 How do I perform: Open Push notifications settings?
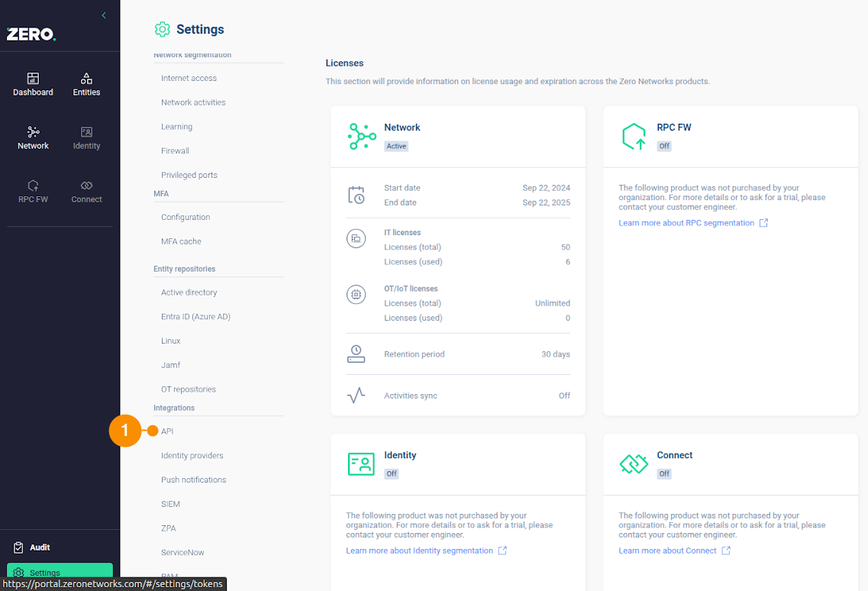click(x=193, y=480)
